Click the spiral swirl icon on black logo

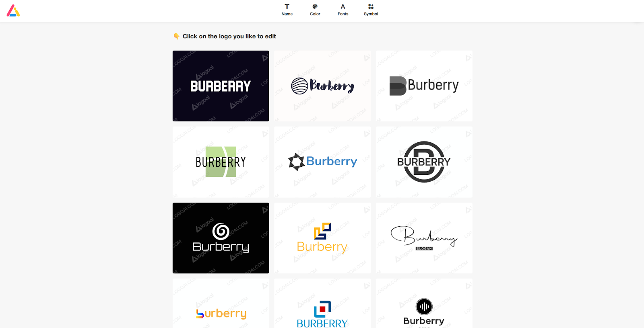(221, 231)
